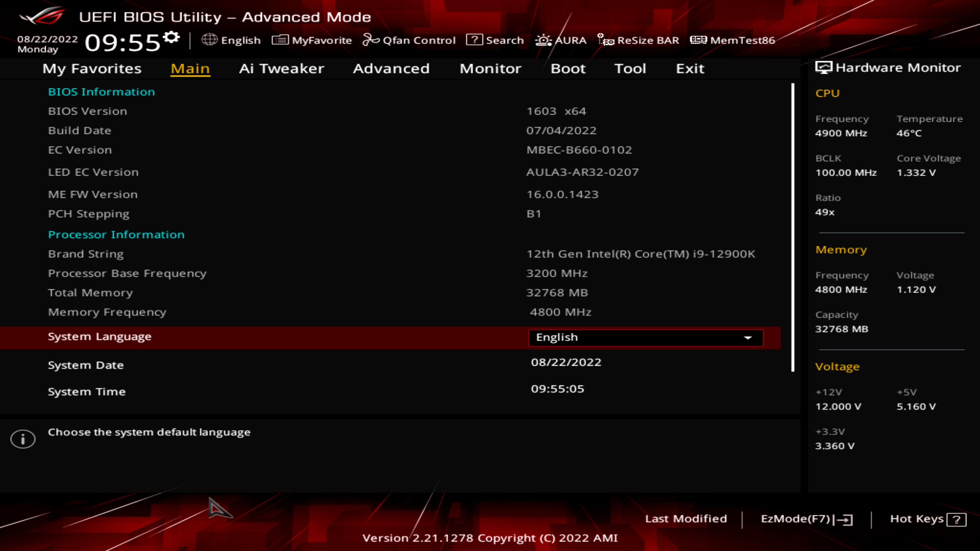Open the Advanced tab

click(391, 68)
